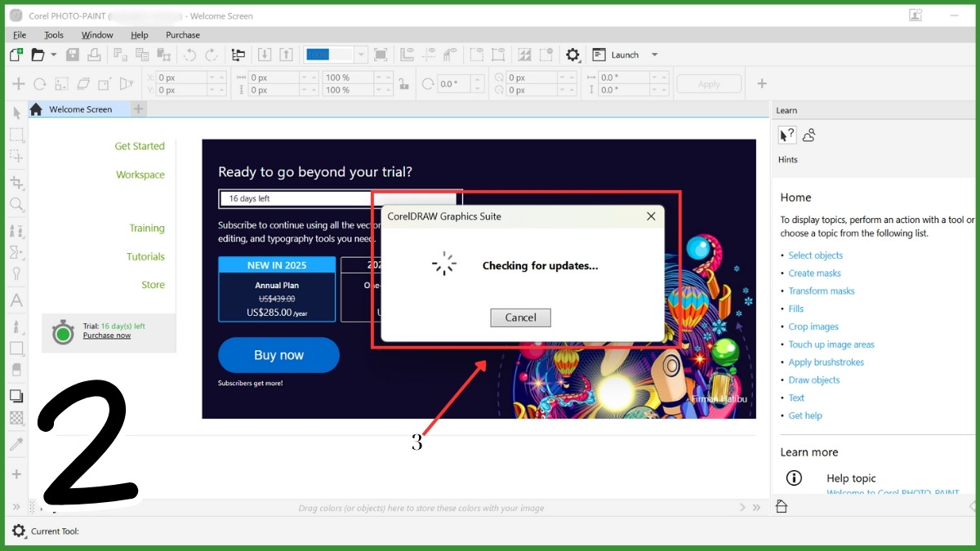Image resolution: width=980 pixels, height=551 pixels.
Task: Click the Import down-arrow icon
Action: pyautogui.click(x=265, y=55)
